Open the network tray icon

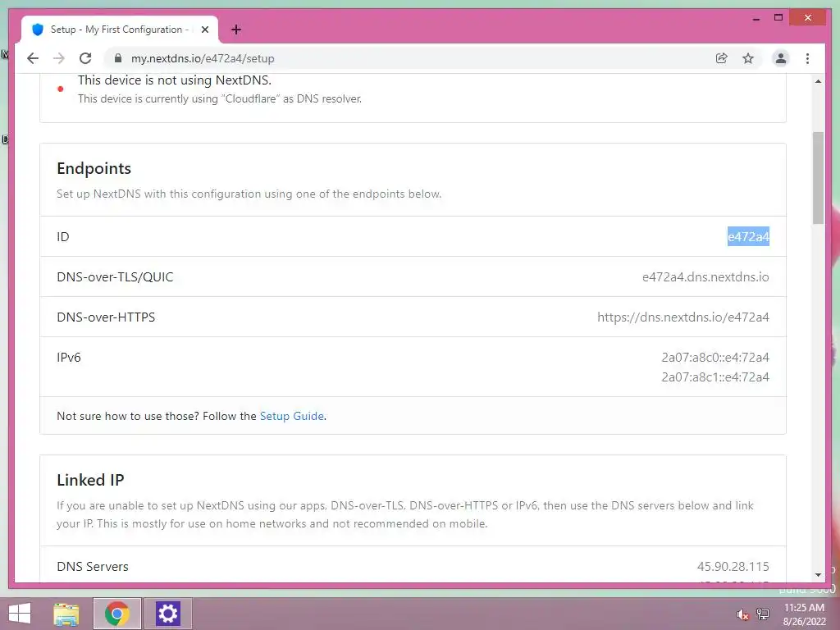[x=762, y=614]
